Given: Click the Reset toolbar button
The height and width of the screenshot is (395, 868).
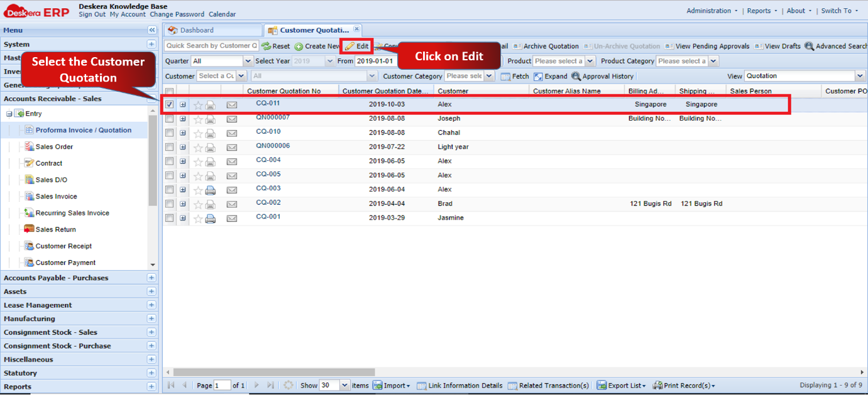Looking at the screenshot, I should 276,46.
